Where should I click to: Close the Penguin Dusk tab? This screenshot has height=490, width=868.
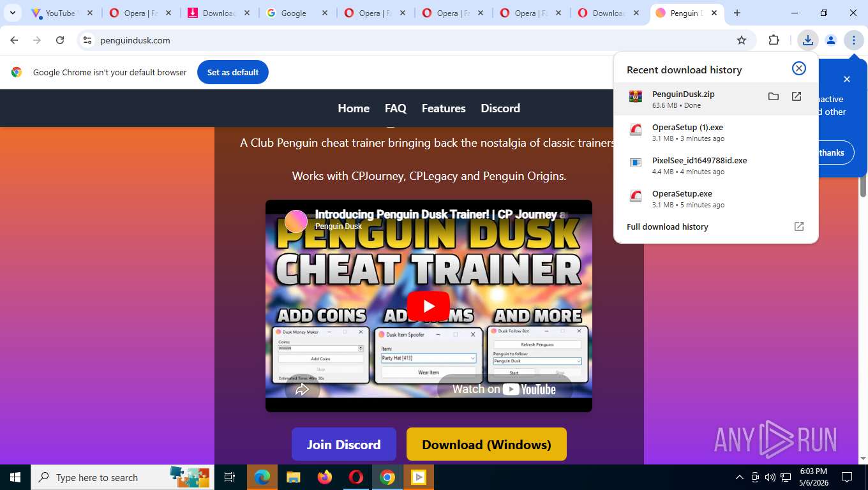click(714, 13)
